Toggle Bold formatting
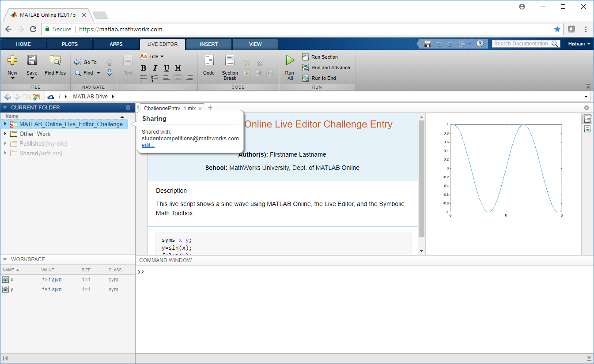 pyautogui.click(x=144, y=68)
